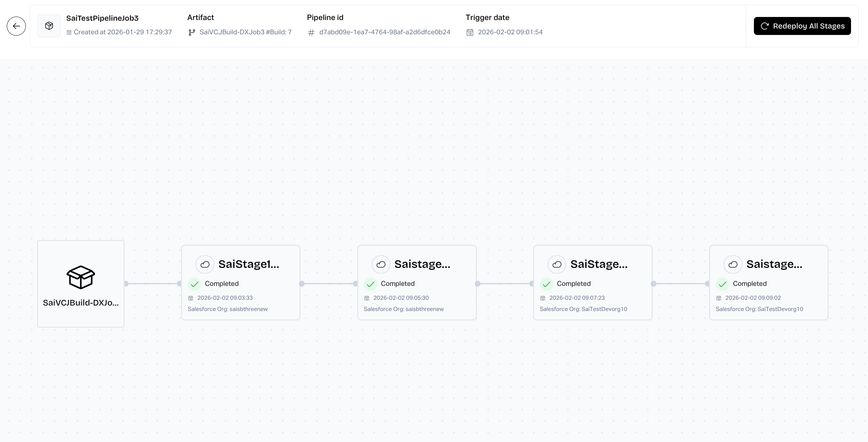This screenshot has height=442, width=868.
Task: Select the SaiVCJBuild-DXJo... artifact node
Action: (81, 302)
